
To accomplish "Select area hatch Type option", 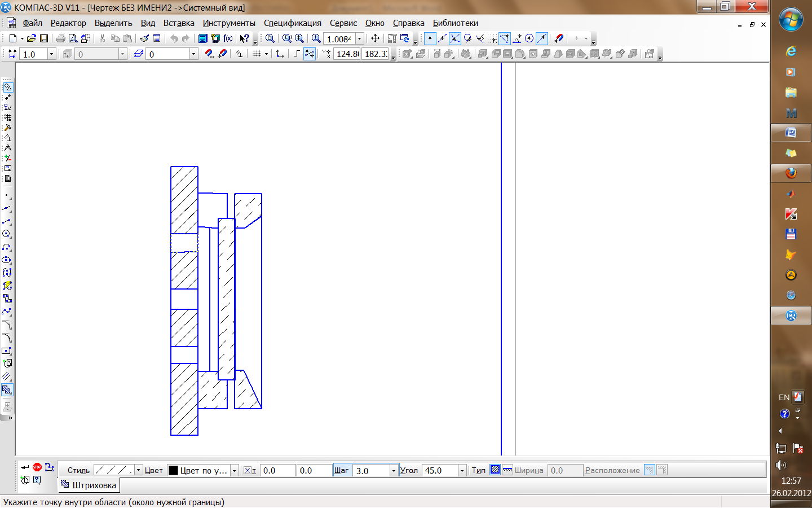I will pyautogui.click(x=495, y=470).
